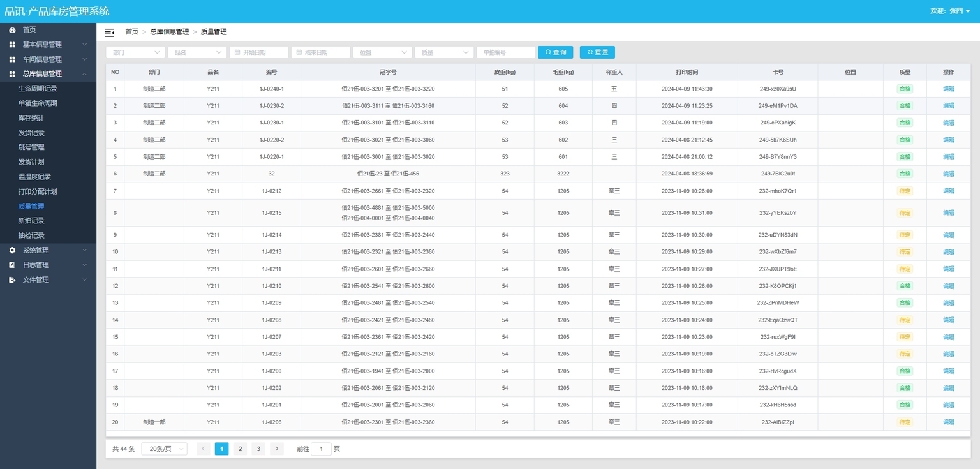Expand the 基本信息管理 menu

[x=48, y=45]
